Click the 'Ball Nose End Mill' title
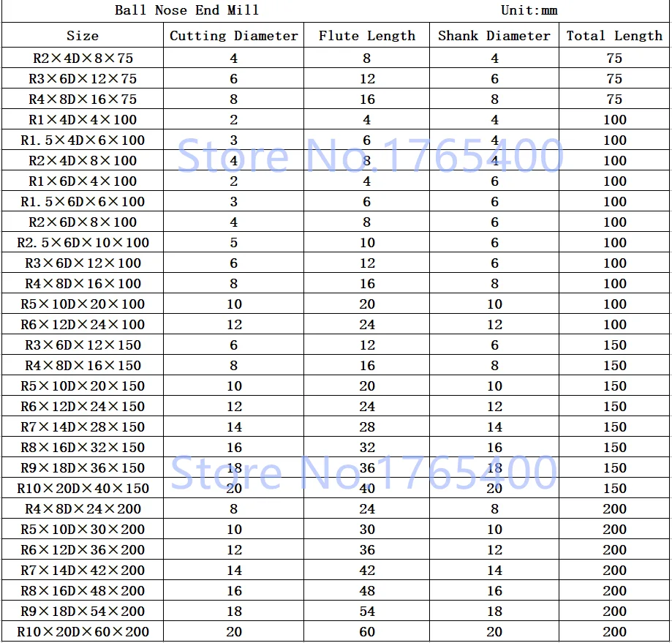Screen dimensions: 672x643 coord(186,10)
